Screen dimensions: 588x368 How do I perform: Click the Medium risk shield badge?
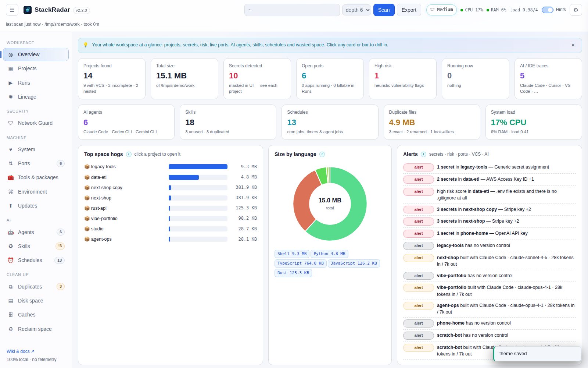click(441, 10)
